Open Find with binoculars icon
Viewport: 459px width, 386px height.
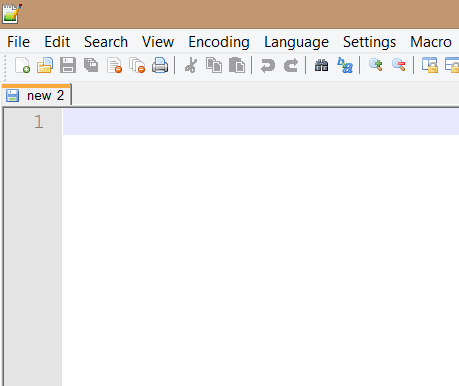pos(322,65)
